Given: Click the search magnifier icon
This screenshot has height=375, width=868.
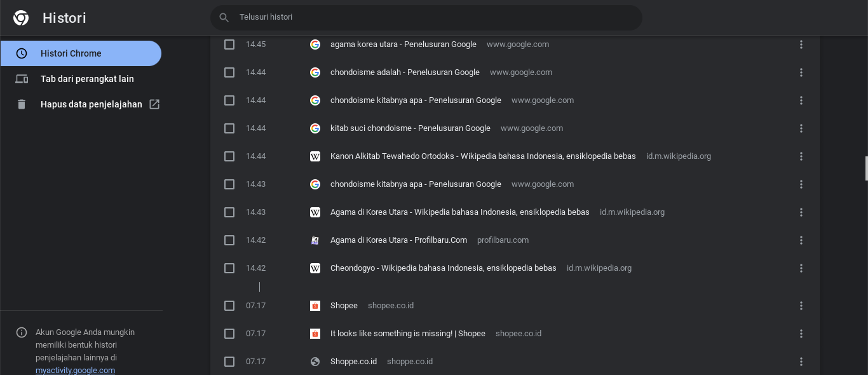Looking at the screenshot, I should 224,18.
